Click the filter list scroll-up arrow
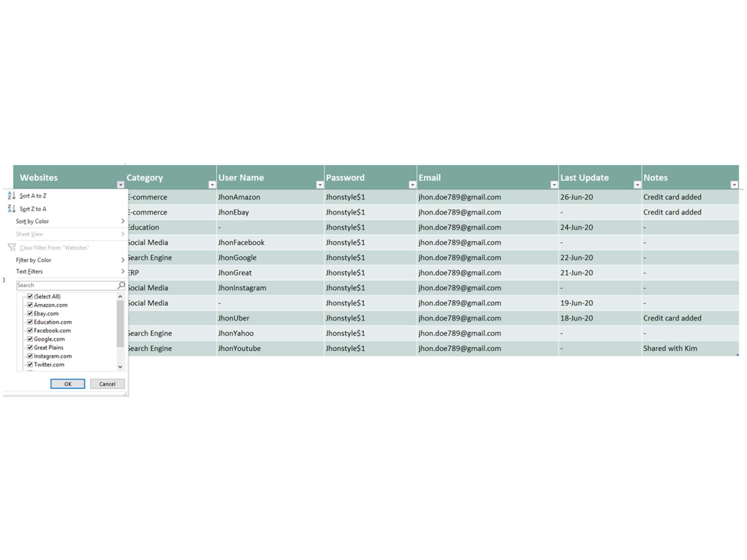 coord(120,297)
